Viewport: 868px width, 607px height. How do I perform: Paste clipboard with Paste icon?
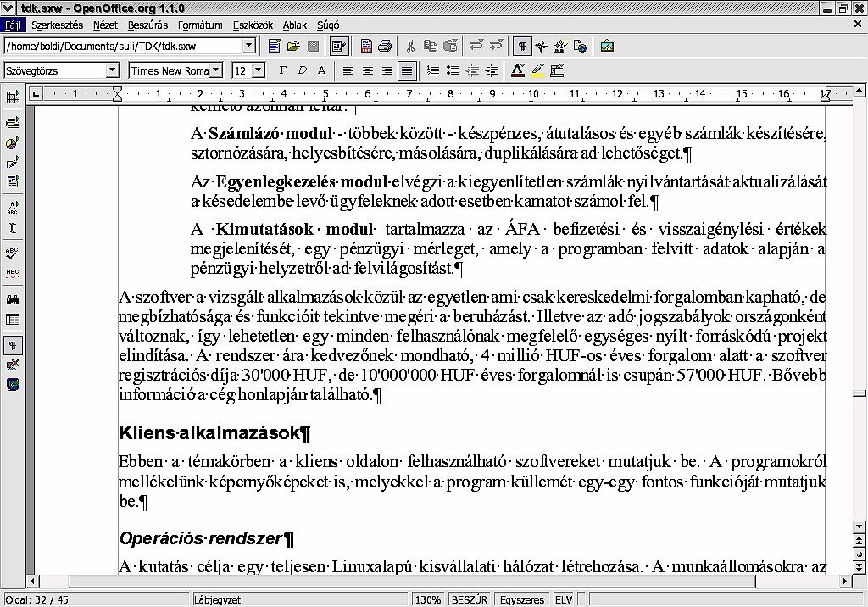pyautogui.click(x=451, y=46)
